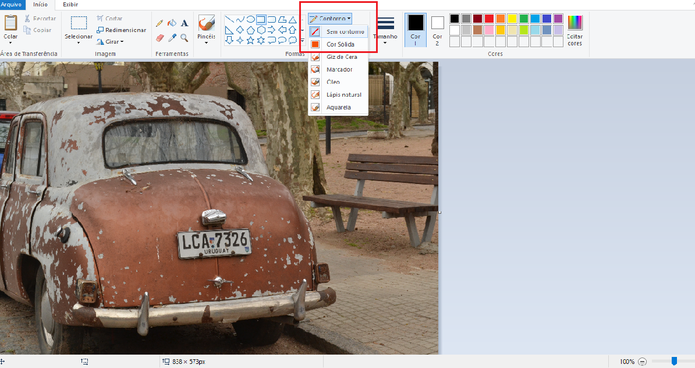
Task: Choose the Up arrow shape
Action: [x=293, y=30]
